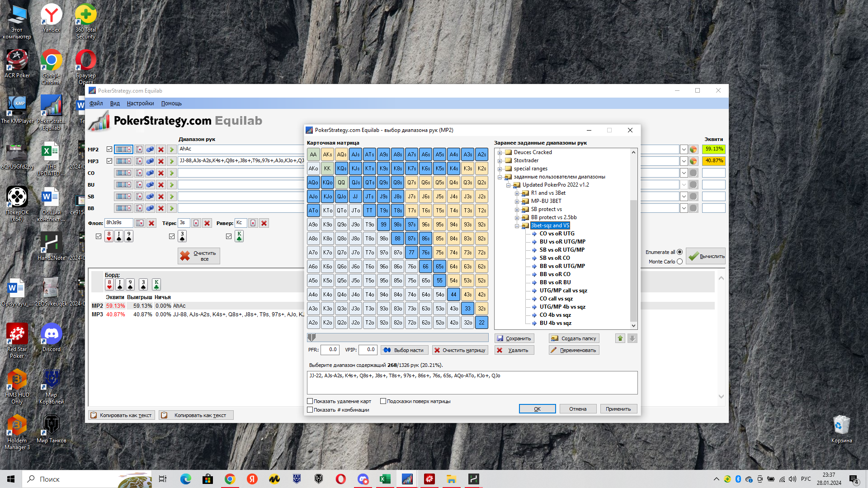Toggle river card checkbox

[229, 236]
